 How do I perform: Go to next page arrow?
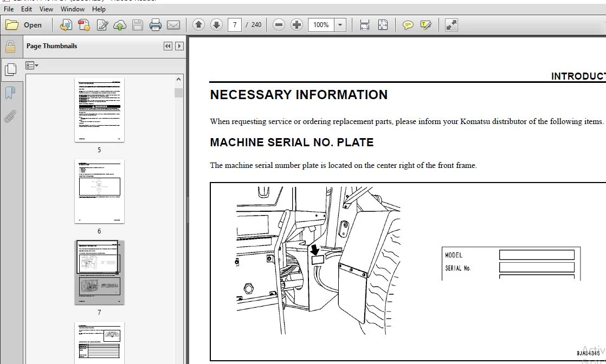(x=216, y=25)
